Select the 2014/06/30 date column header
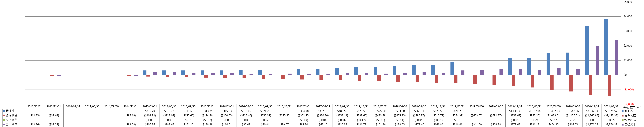644x127 pixels. click(92, 106)
